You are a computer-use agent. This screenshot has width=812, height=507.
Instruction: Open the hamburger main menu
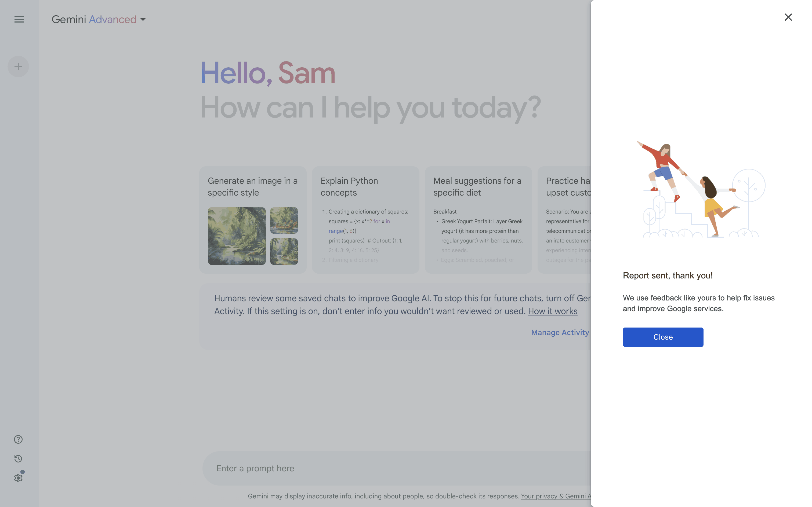click(19, 19)
